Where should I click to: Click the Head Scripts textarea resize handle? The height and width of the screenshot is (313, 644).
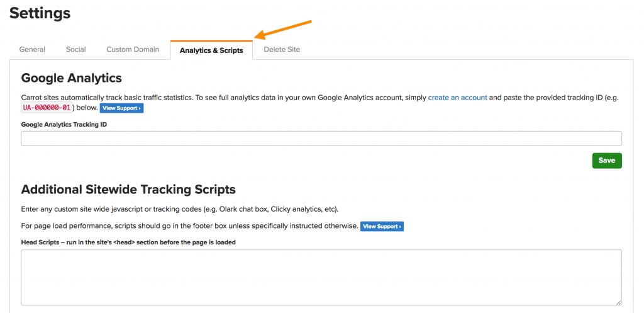[619, 302]
